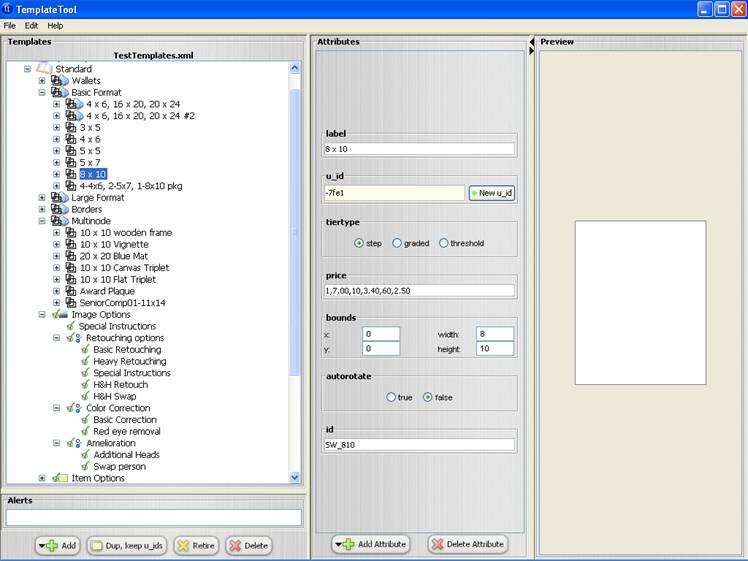The height and width of the screenshot is (561, 748).
Task: Click the Retouching options group icon
Action: click(74, 338)
